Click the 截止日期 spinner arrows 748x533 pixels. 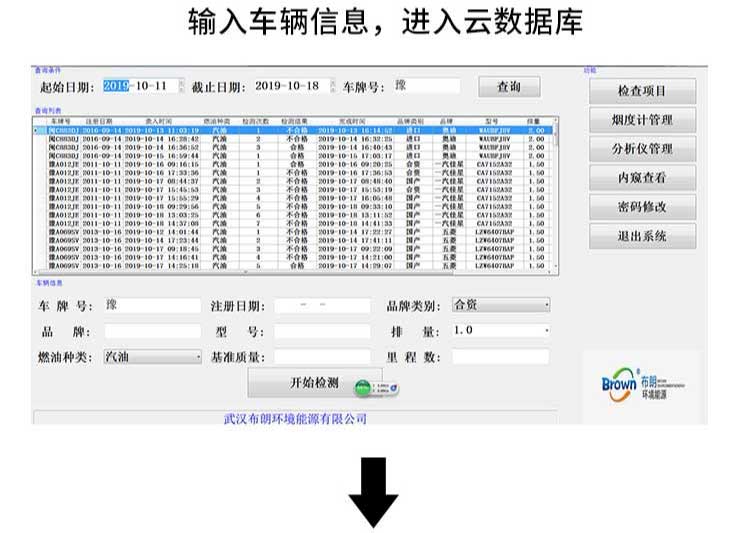pos(333,87)
